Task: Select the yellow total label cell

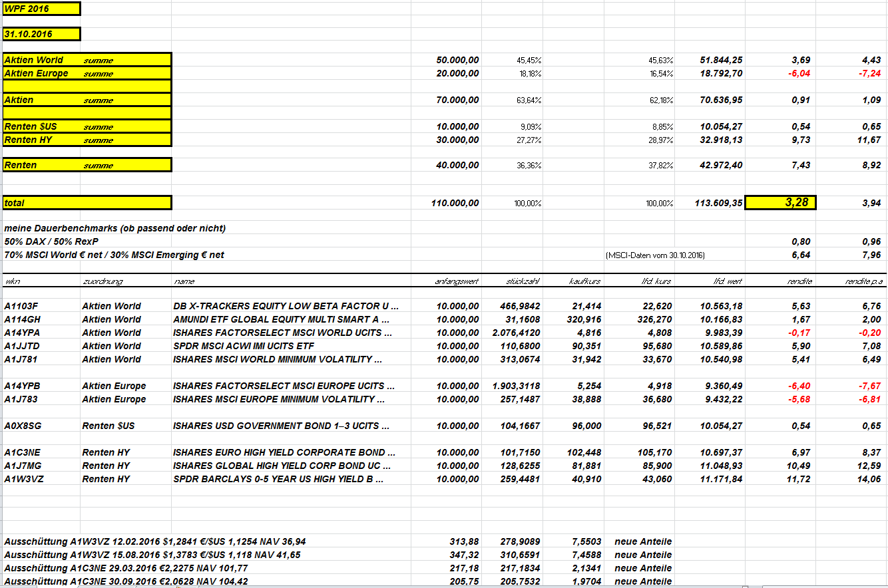Action: point(87,202)
